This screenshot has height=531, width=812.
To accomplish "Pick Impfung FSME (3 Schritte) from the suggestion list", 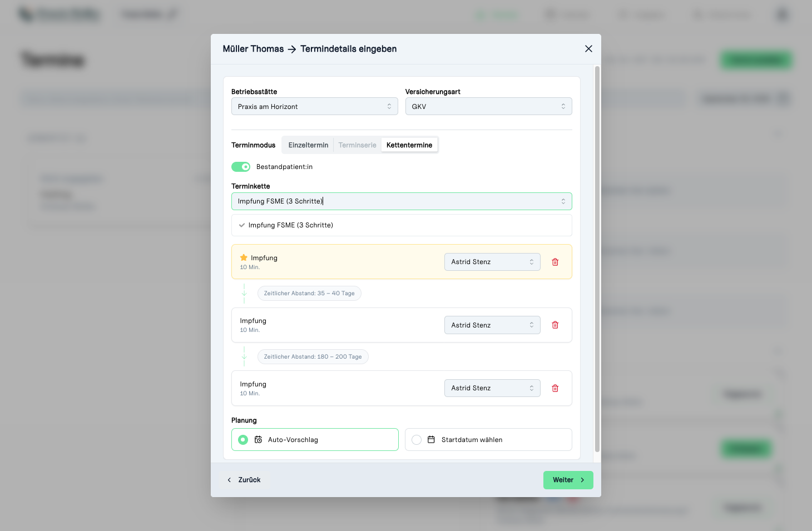I will [x=402, y=225].
